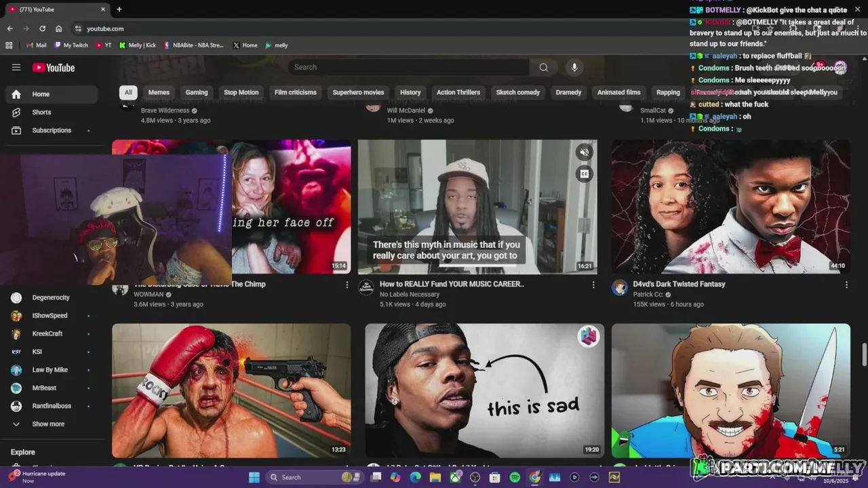Open the bookmarks apps grid icon
The width and height of the screenshot is (868, 488).
[x=9, y=45]
